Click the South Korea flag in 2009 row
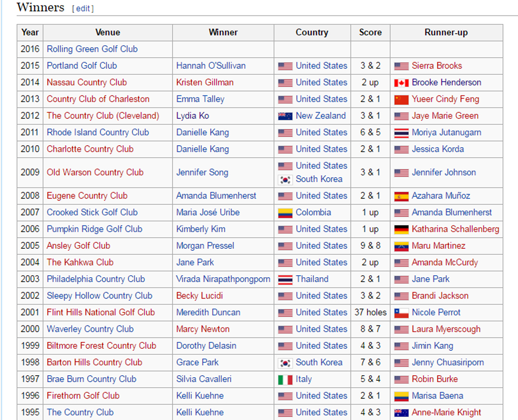518x420 pixels. click(285, 180)
